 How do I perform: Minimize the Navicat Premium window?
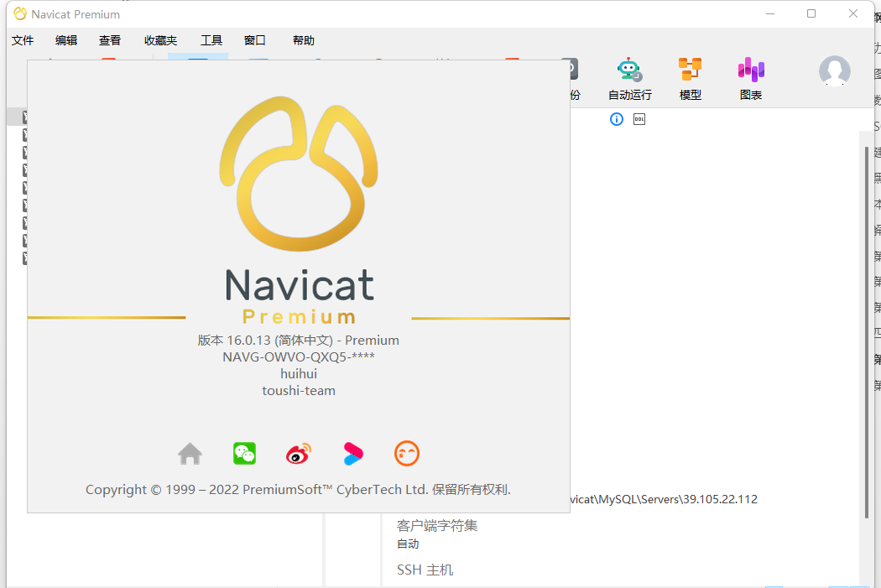click(770, 13)
